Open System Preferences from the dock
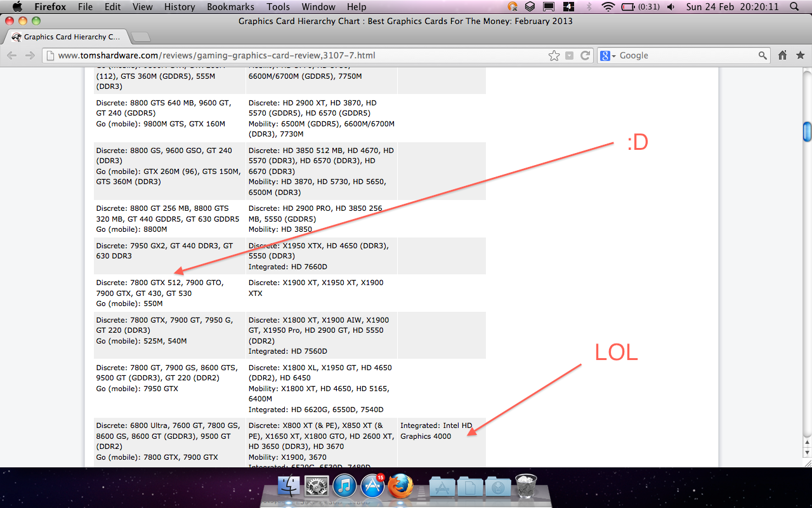 pos(316,487)
